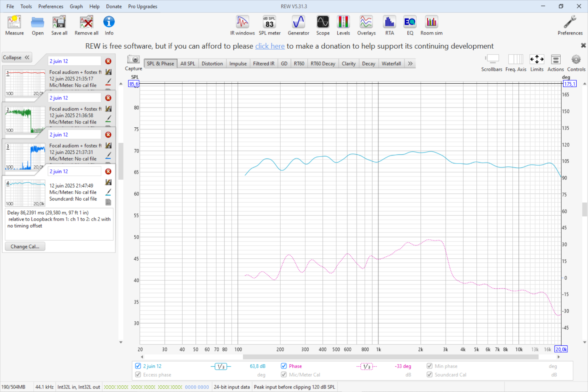The height and width of the screenshot is (392, 588).
Task: Show more graph tabs with chevron
Action: [x=410, y=63]
